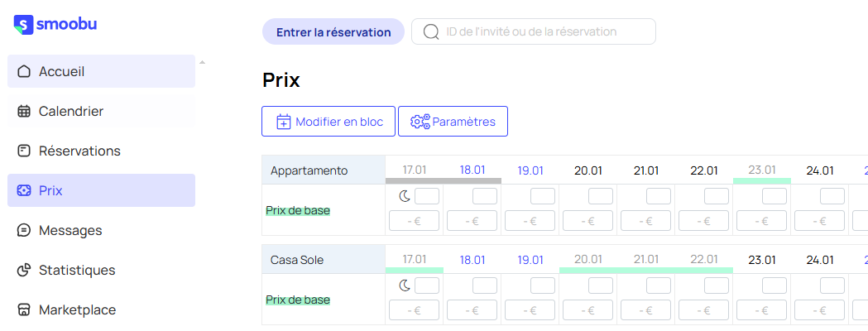The image size is (868, 331).
Task: Click Casa Sole price field for 23.01
Action: 761,310
